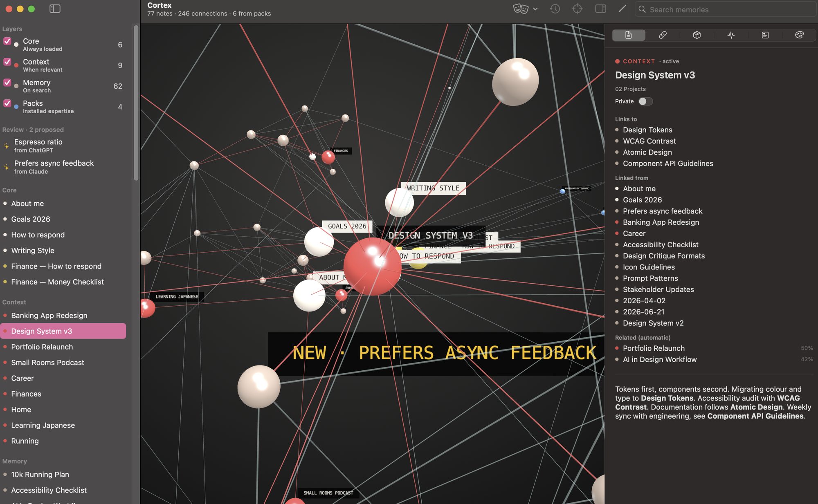This screenshot has height=504, width=818.
Task: Click the Goals 2026 graph label
Action: [347, 226]
